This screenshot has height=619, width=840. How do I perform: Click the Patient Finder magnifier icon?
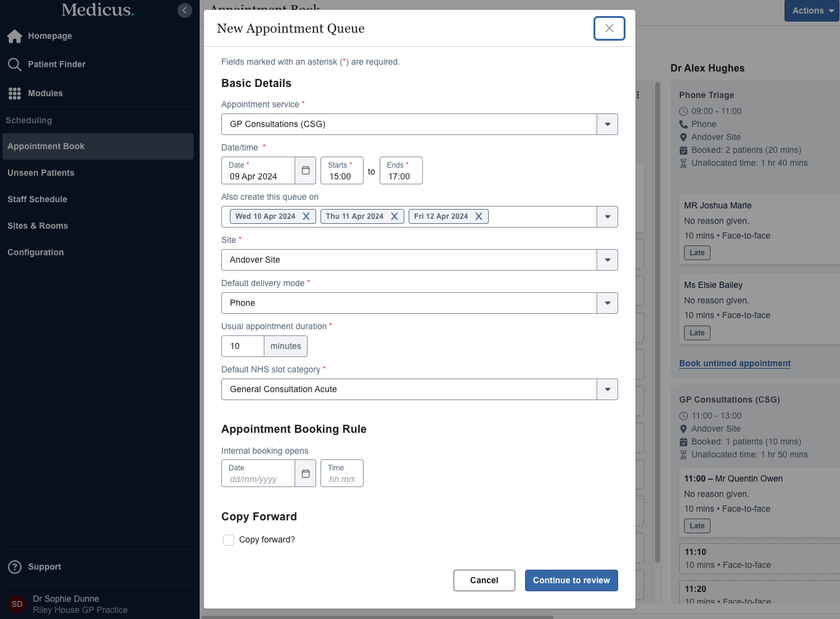pos(15,65)
